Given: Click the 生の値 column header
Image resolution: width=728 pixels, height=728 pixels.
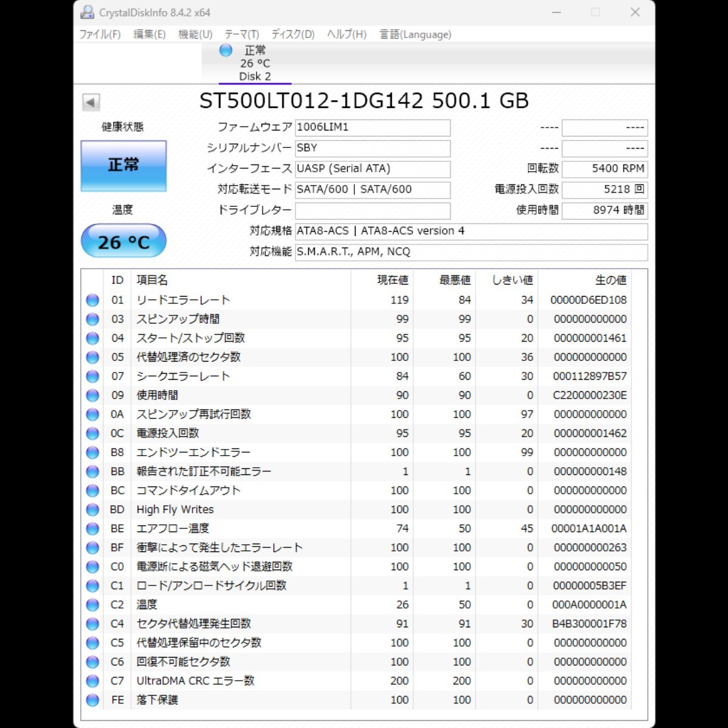Looking at the screenshot, I should (584, 280).
